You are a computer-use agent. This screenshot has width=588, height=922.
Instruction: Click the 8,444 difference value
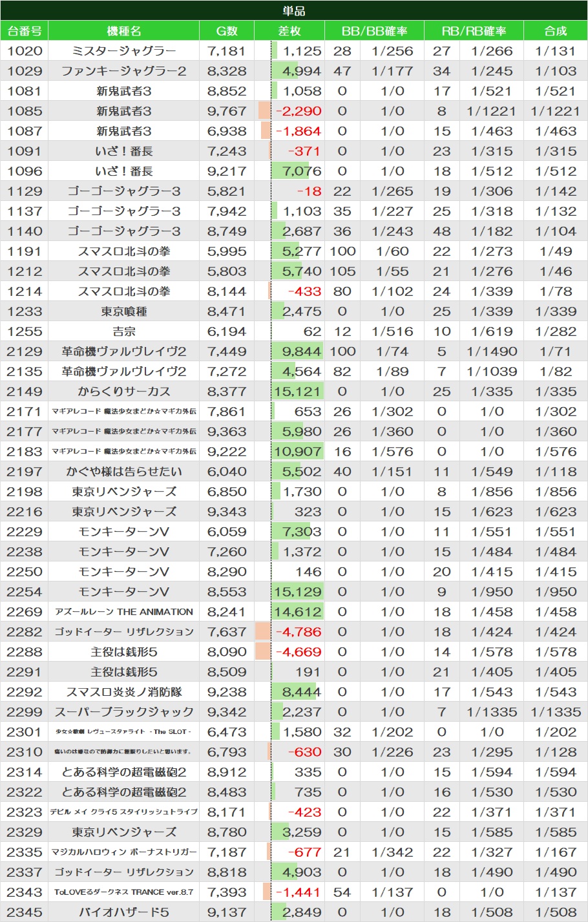302,692
